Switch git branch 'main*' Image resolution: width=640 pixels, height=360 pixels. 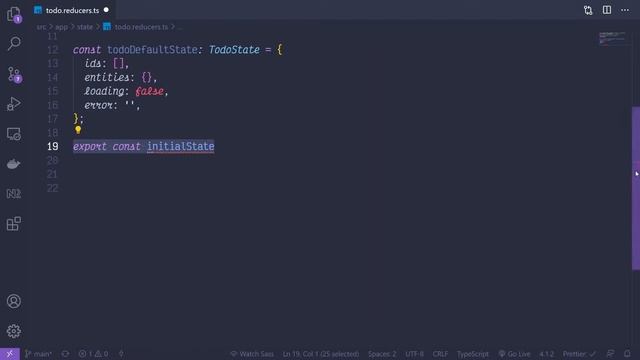(39, 354)
